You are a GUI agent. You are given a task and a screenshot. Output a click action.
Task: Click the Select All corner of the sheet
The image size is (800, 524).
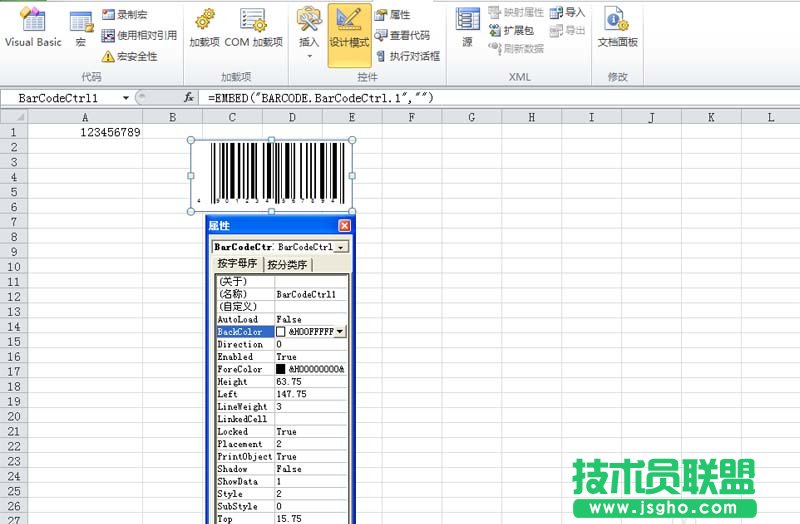pos(14,117)
